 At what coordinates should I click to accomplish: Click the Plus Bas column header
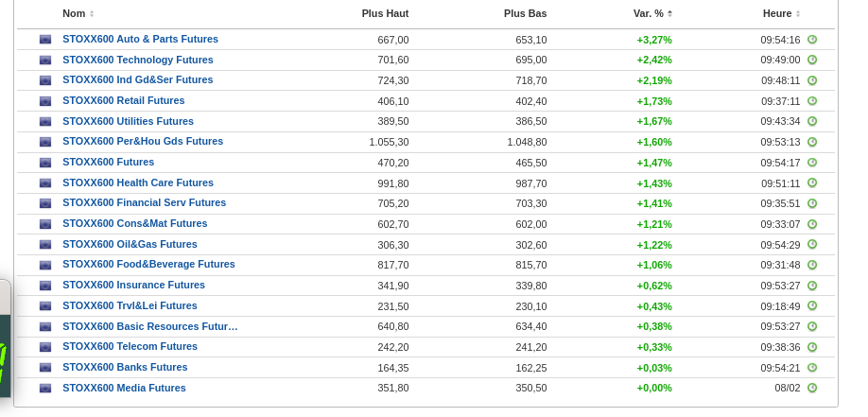point(525,13)
